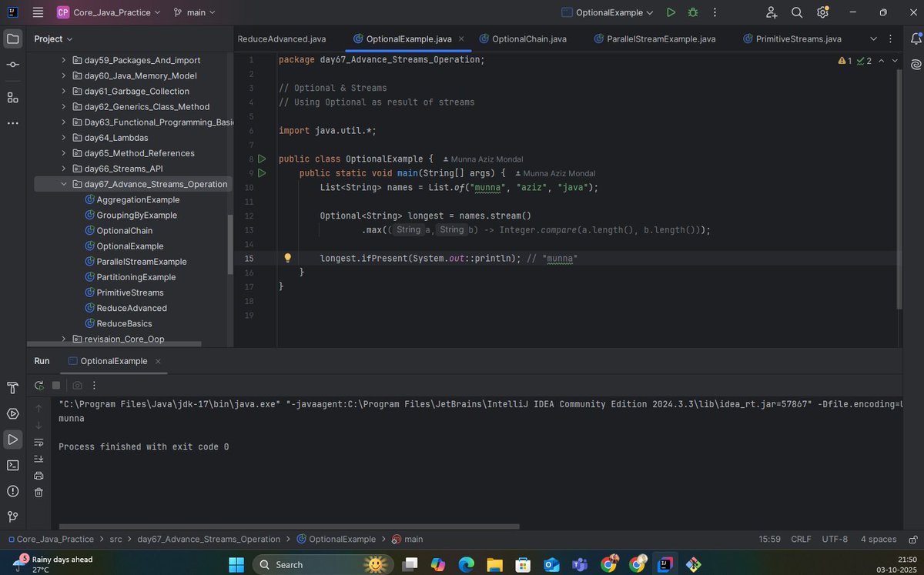Print console output with the printer icon
Screen dimensions: 924x575
38,476
